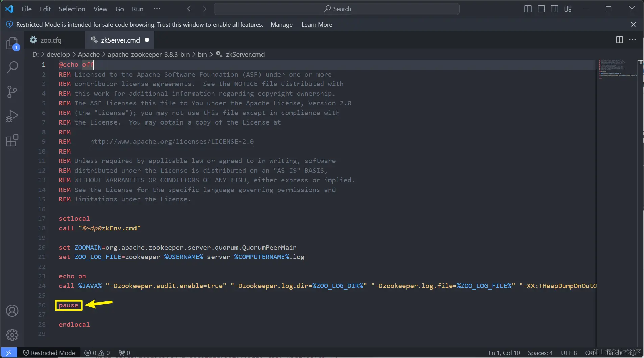This screenshot has width=644, height=358.
Task: Open forwarded ports indicator showing 0
Action: coord(124,353)
